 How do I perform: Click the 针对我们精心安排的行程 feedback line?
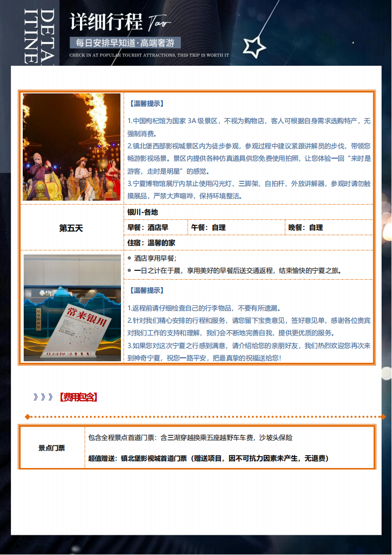pyautogui.click(x=249, y=327)
